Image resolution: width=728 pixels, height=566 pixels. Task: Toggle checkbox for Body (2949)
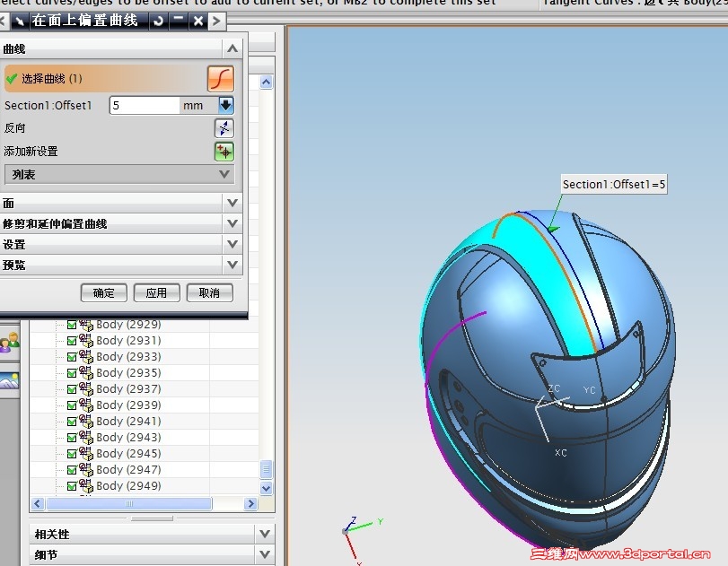72,486
